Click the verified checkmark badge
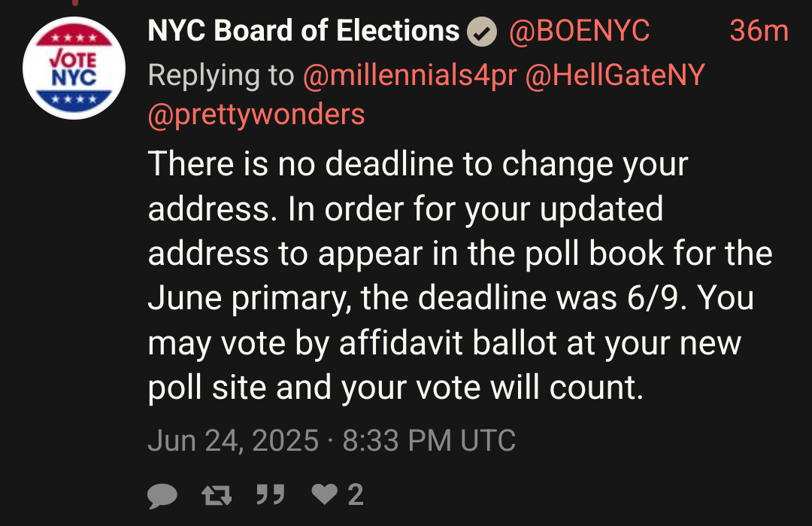This screenshot has width=812, height=526. [482, 32]
